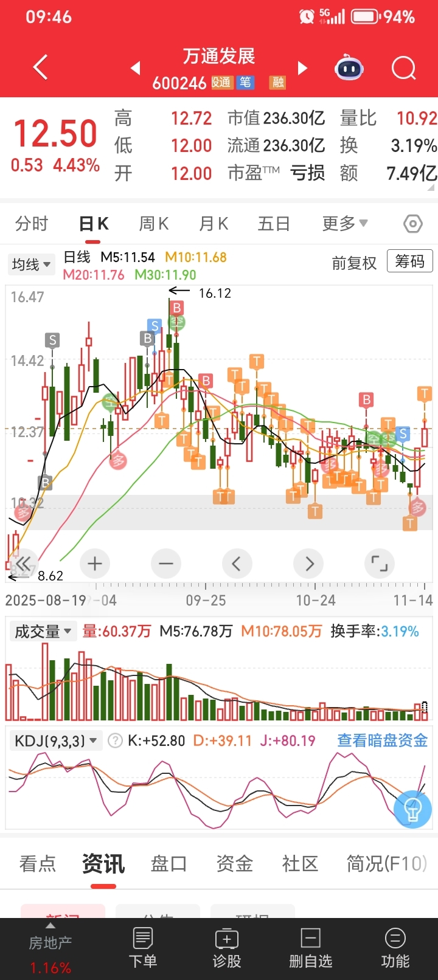This screenshot has width=438, height=980.
Task: Tap the 筹码 chip distribution button
Action: [410, 261]
